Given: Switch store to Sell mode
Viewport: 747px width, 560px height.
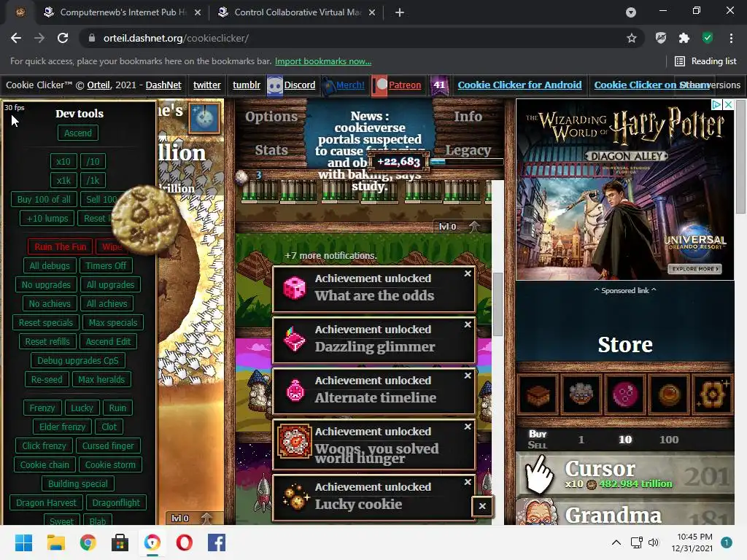Looking at the screenshot, I should [x=538, y=446].
